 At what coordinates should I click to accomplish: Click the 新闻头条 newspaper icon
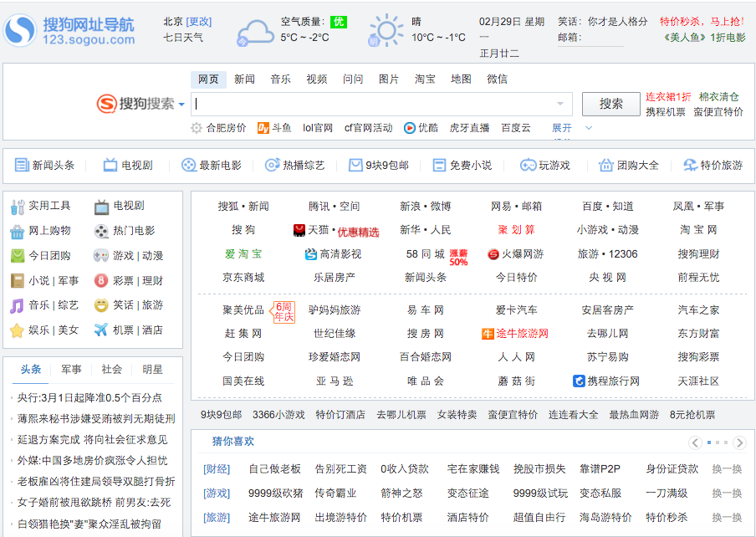pos(22,165)
